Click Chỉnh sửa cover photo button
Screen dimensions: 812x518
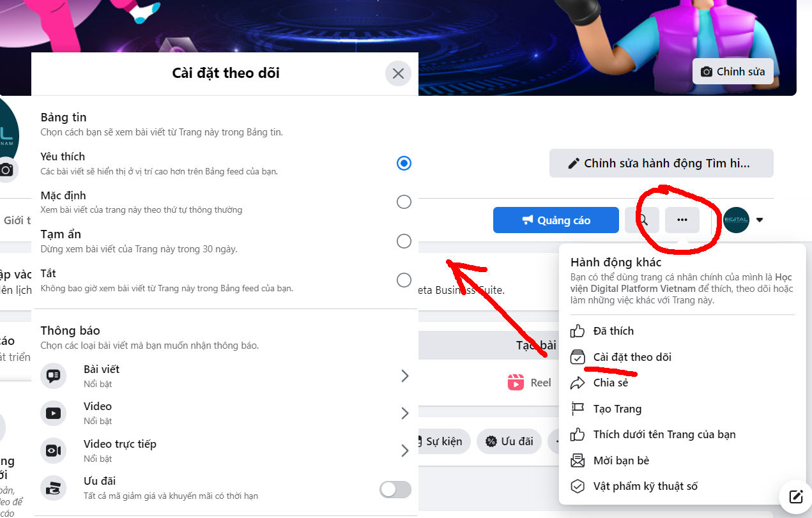tap(733, 72)
